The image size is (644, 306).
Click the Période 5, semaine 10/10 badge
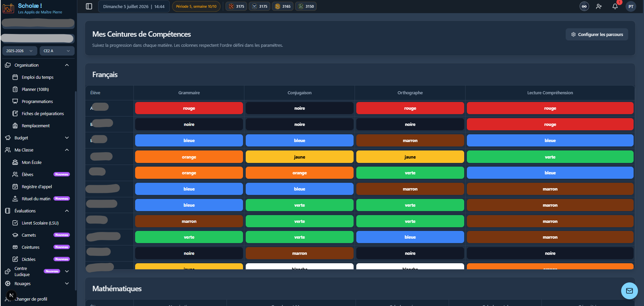point(196,6)
